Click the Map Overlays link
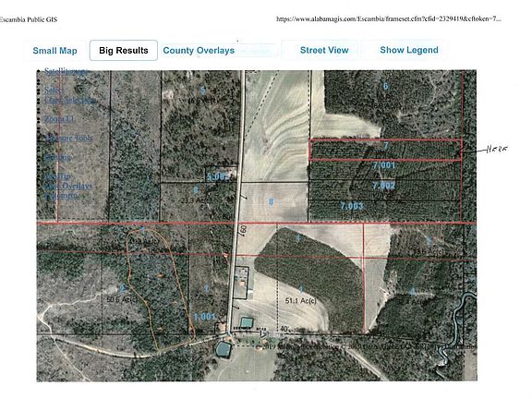This screenshot has height=399, width=532. [68, 186]
